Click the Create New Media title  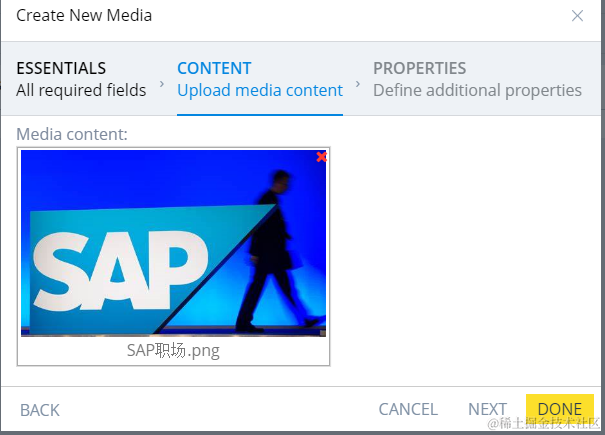tap(84, 15)
